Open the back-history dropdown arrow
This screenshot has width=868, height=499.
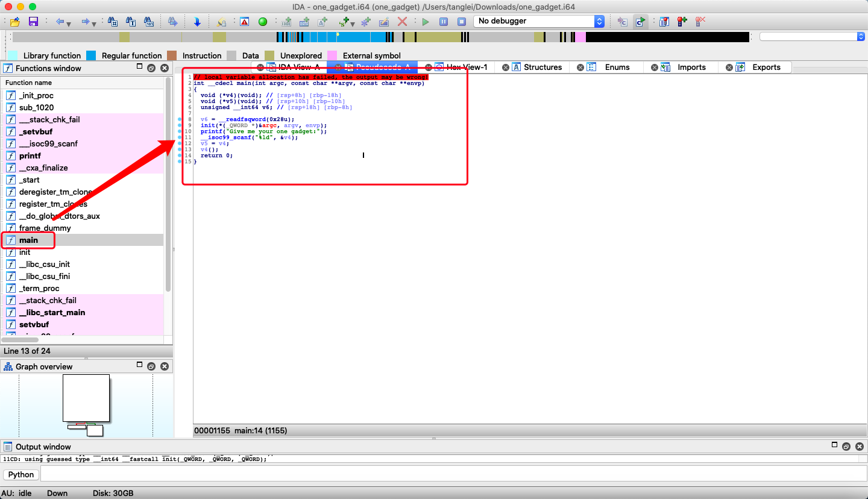tap(68, 24)
